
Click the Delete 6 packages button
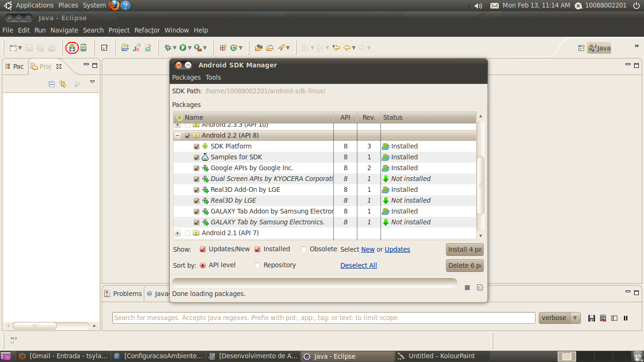point(464,265)
